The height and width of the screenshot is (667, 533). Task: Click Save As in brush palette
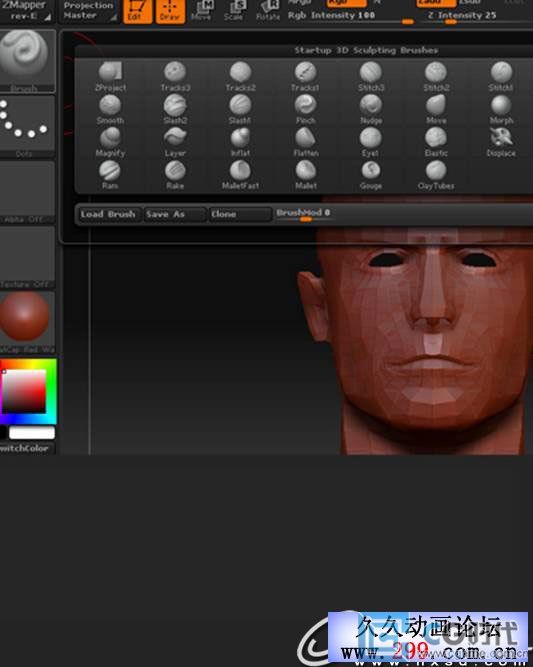click(x=174, y=214)
